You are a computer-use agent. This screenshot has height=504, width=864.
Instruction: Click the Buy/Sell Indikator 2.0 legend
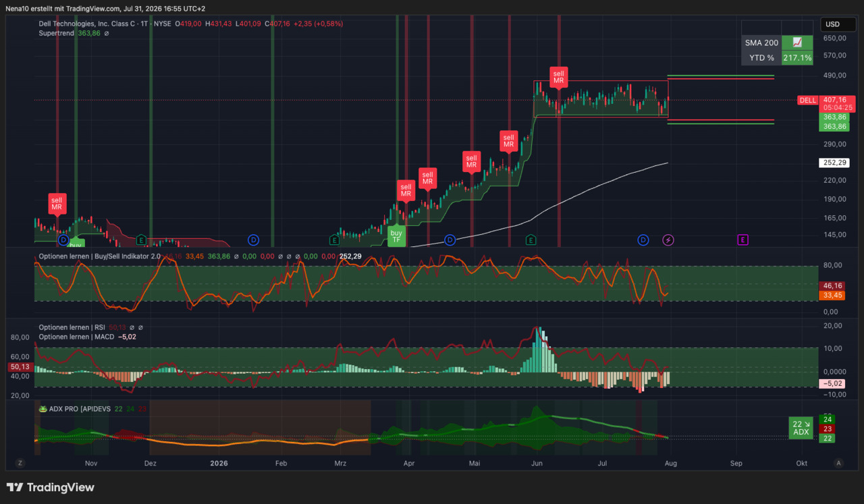pos(100,256)
